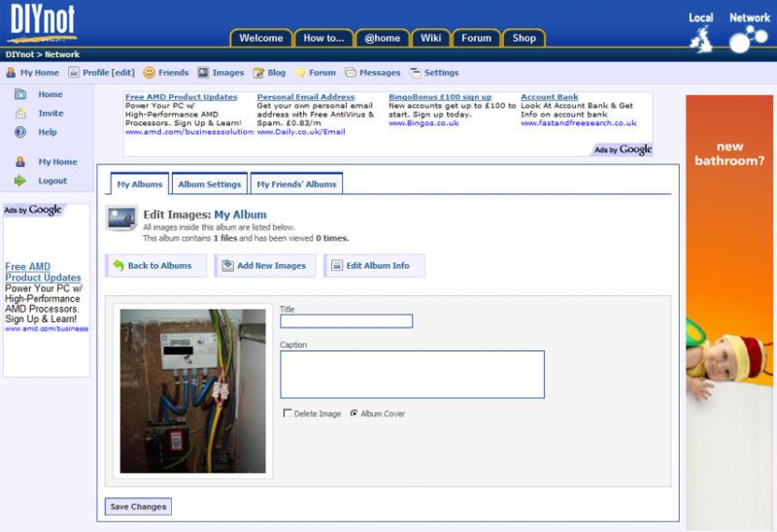Viewport: 777px width, 532px height.
Task: Click the Logout green arrow icon
Action: coord(19,181)
